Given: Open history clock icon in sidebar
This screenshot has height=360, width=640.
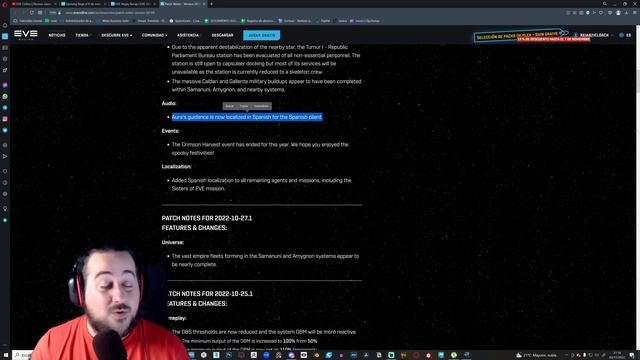Looking at the screenshot, I should (5, 183).
